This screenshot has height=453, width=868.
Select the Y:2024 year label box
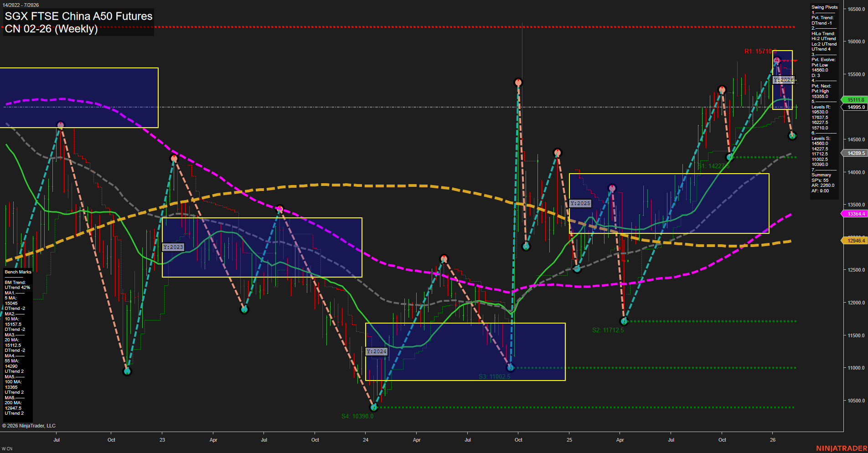click(377, 351)
